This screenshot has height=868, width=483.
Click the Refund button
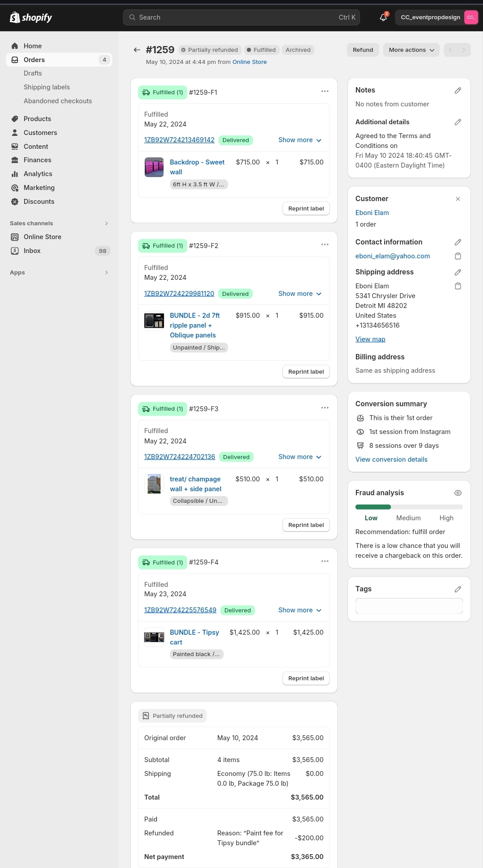(363, 50)
